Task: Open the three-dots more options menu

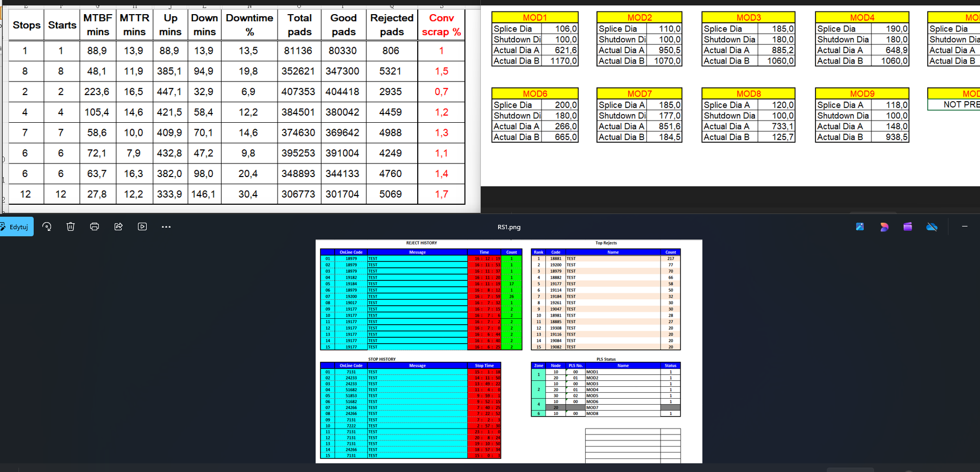Action: (x=166, y=226)
